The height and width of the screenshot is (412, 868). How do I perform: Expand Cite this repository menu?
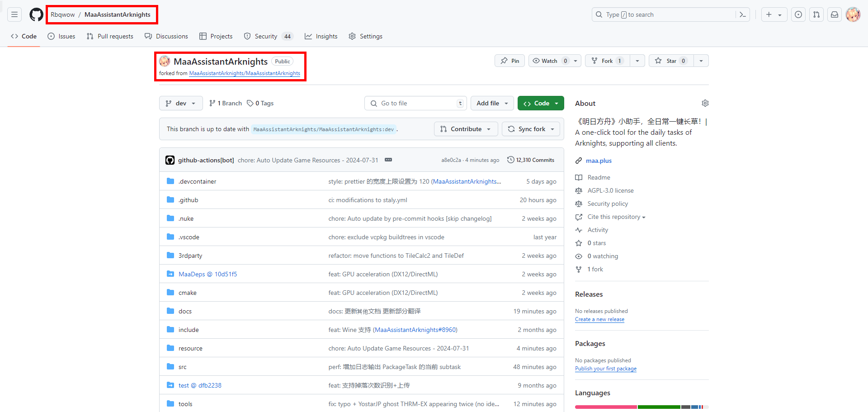tap(616, 217)
